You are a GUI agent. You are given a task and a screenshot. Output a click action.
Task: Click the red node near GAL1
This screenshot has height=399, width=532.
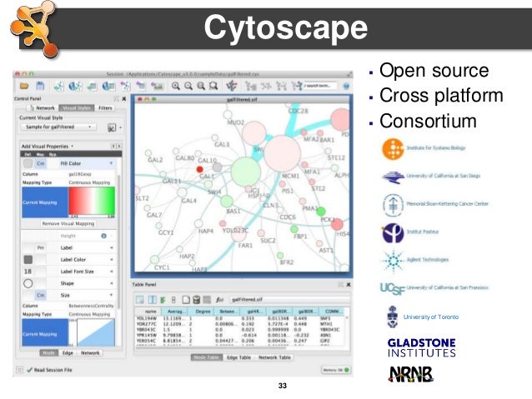200,169
